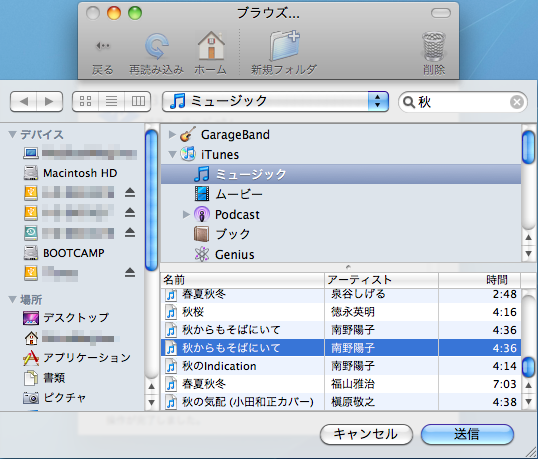This screenshot has height=459, width=538.
Task: Click song list scroll up arrow
Action: coord(529,385)
